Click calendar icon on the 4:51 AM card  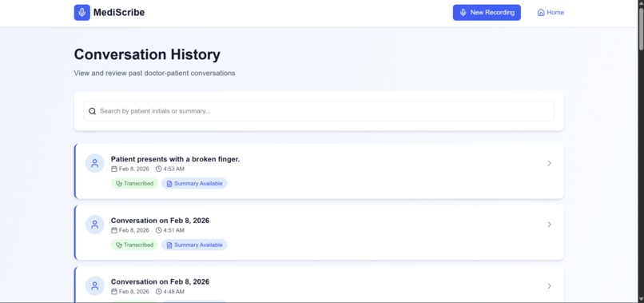tap(114, 230)
